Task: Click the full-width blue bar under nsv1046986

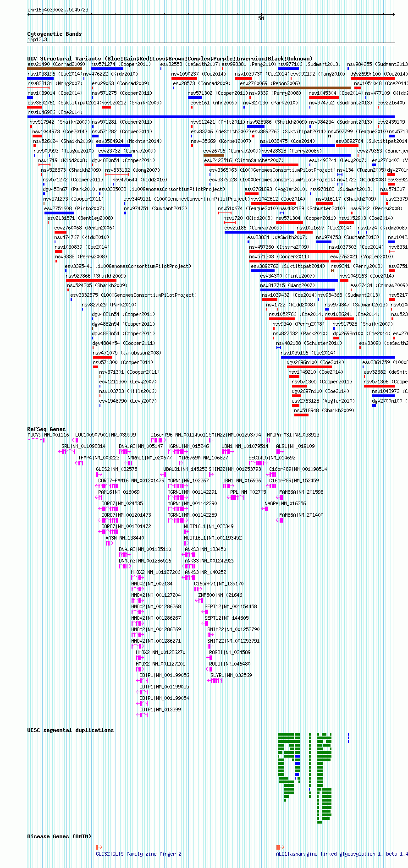Action: [211, 116]
